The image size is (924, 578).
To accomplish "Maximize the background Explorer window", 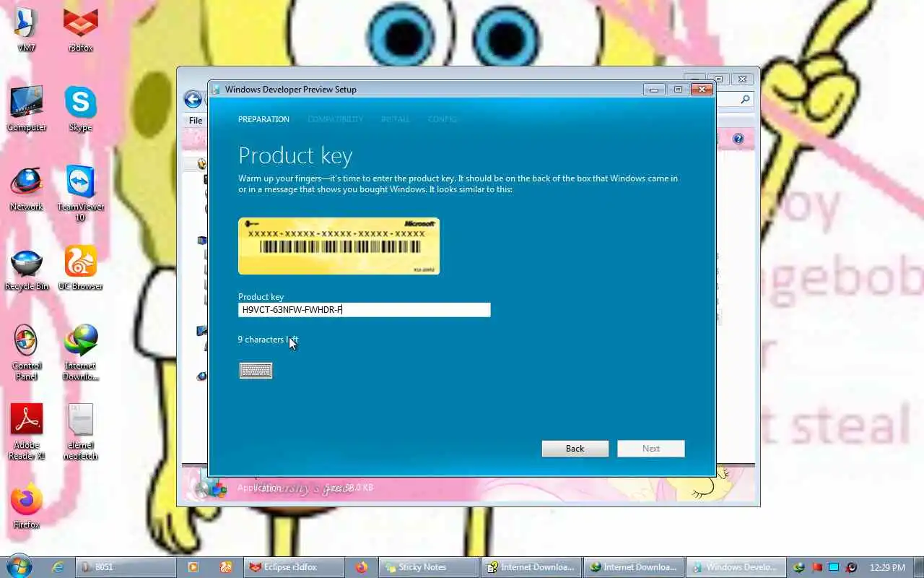I will tap(719, 79).
